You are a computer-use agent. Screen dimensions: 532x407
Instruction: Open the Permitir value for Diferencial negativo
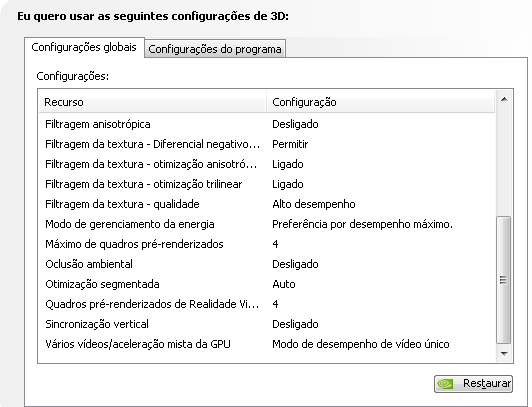[290, 144]
